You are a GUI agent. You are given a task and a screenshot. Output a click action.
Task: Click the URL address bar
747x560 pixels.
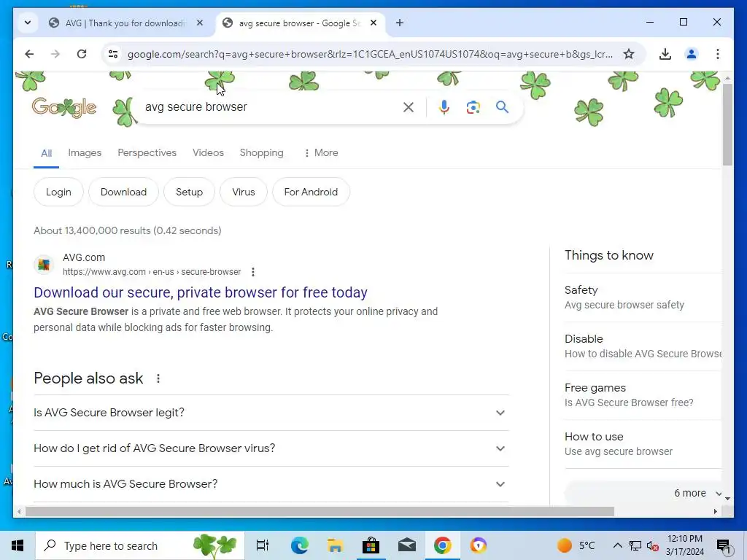[370, 54]
